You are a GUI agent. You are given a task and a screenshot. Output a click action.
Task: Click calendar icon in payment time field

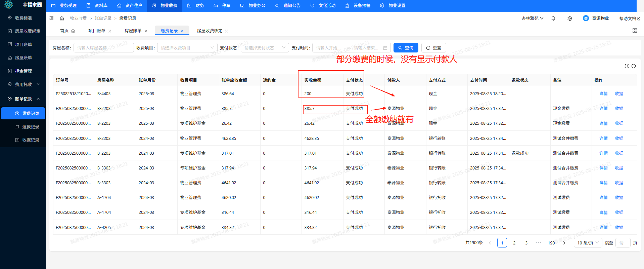[x=385, y=48]
